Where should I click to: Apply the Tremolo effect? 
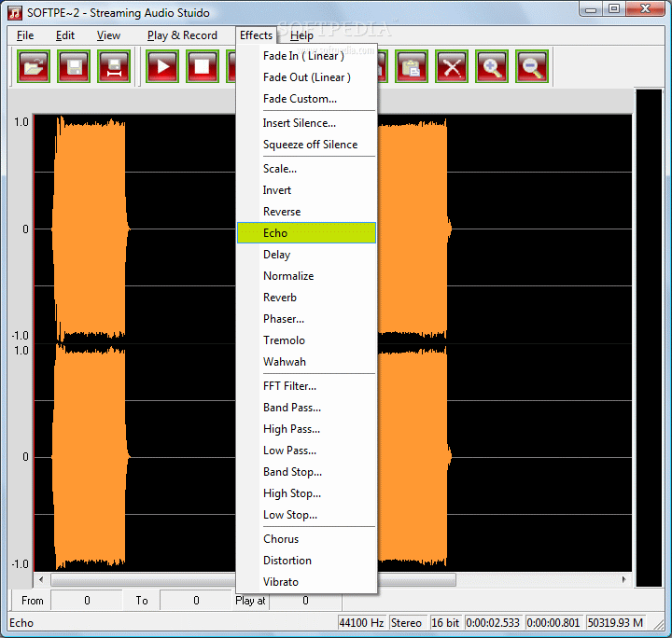click(x=306, y=340)
